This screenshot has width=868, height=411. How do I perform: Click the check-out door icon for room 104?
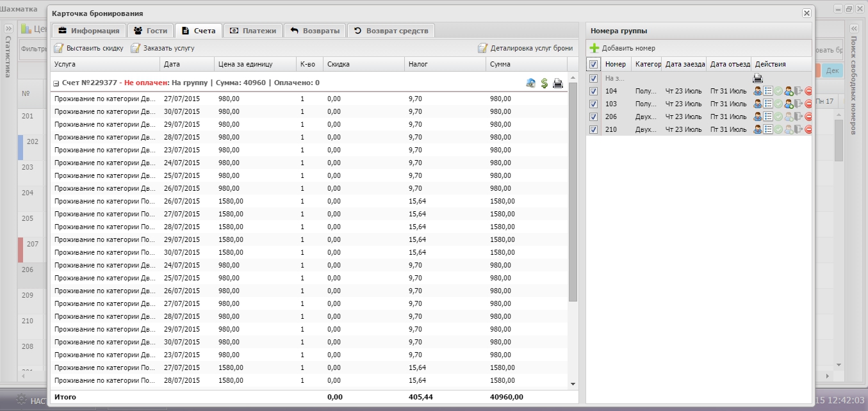point(798,91)
